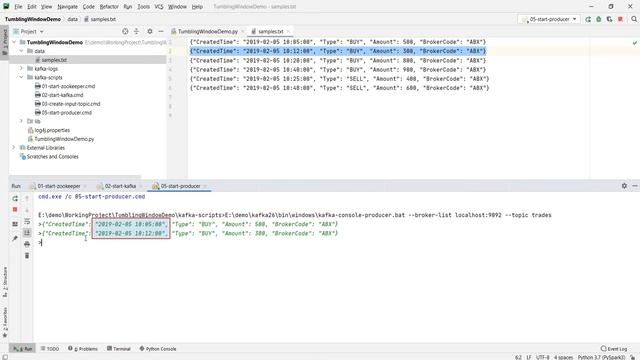Click the down arrow icon in Run console
Image resolution: width=640 pixels, height=360 pixels.
click(27, 210)
